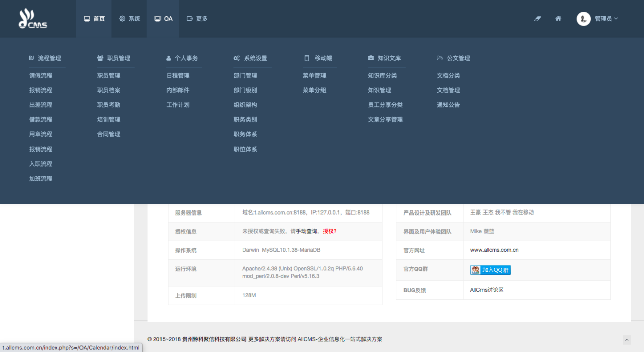Click the AllCMS logo

click(33, 19)
